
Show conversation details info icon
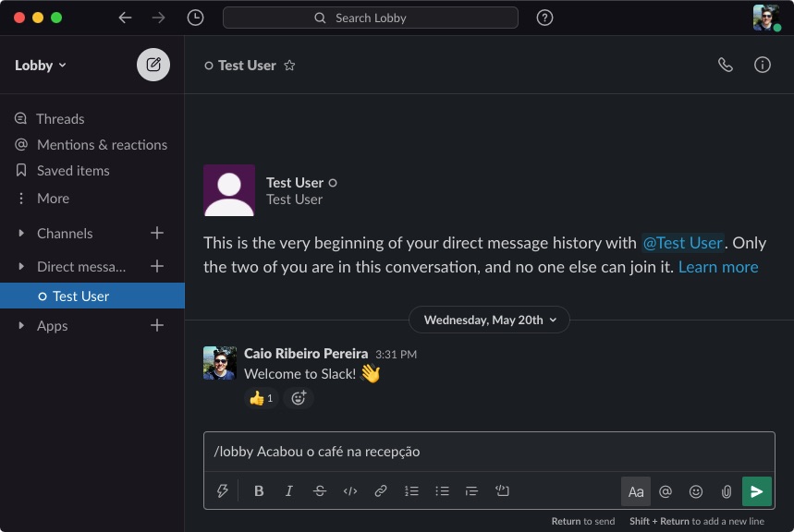(762, 65)
